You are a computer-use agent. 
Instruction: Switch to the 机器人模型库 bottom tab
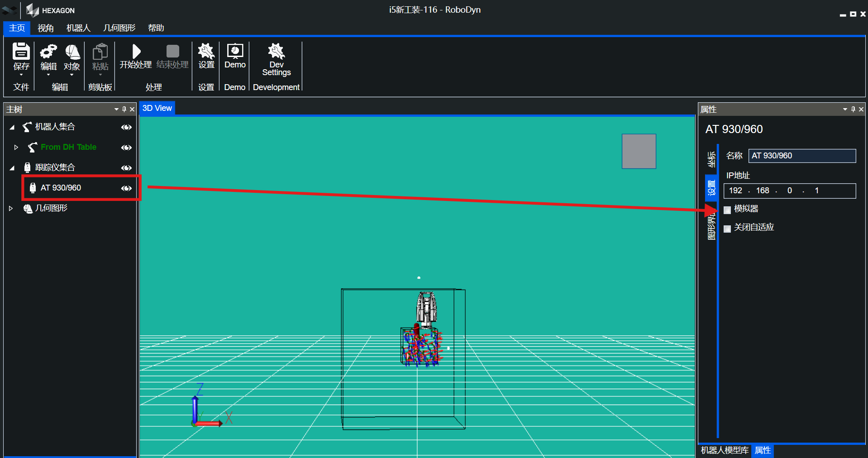(x=724, y=450)
